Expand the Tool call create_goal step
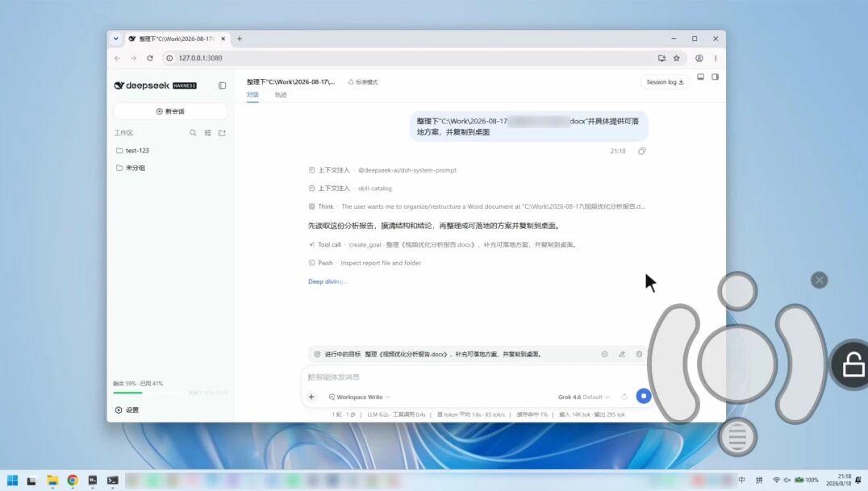Viewport: 868px width, 491px height. point(443,244)
